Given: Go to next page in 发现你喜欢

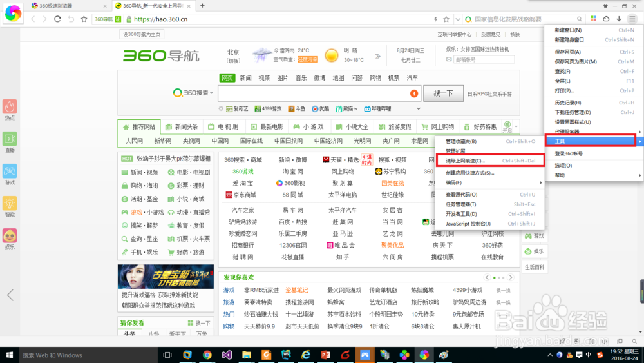Looking at the screenshot, I should pos(511,277).
